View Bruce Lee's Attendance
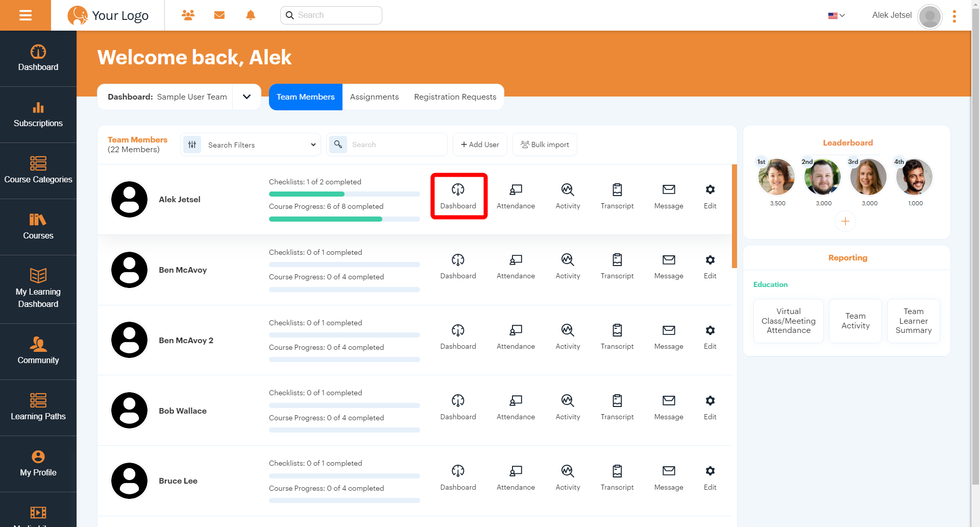 pos(516,478)
